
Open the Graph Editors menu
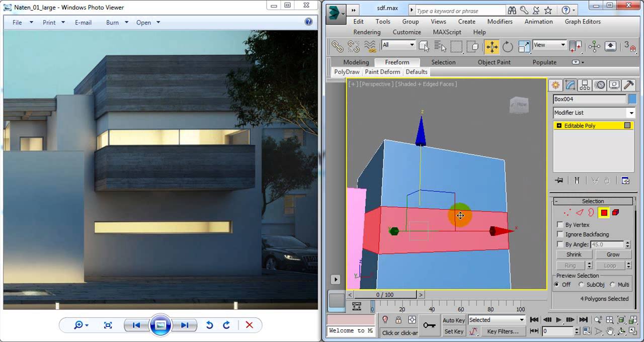[583, 22]
